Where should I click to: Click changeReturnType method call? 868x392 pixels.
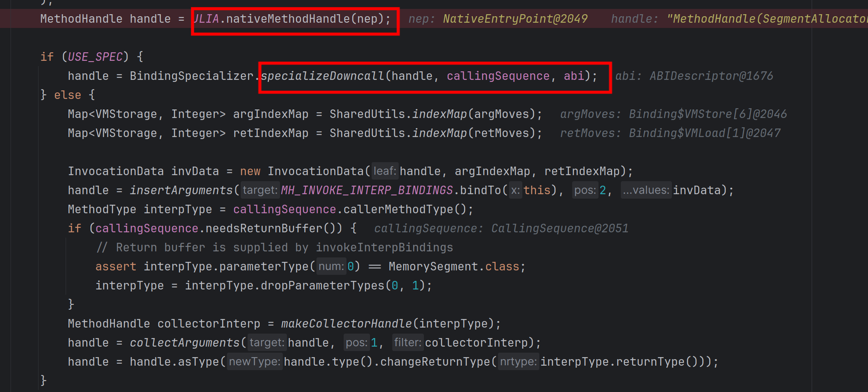pos(436,361)
